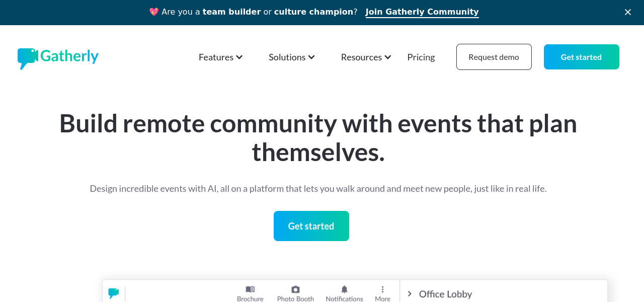644x302 pixels.
Task: Click the Request demo button
Action: tap(494, 57)
